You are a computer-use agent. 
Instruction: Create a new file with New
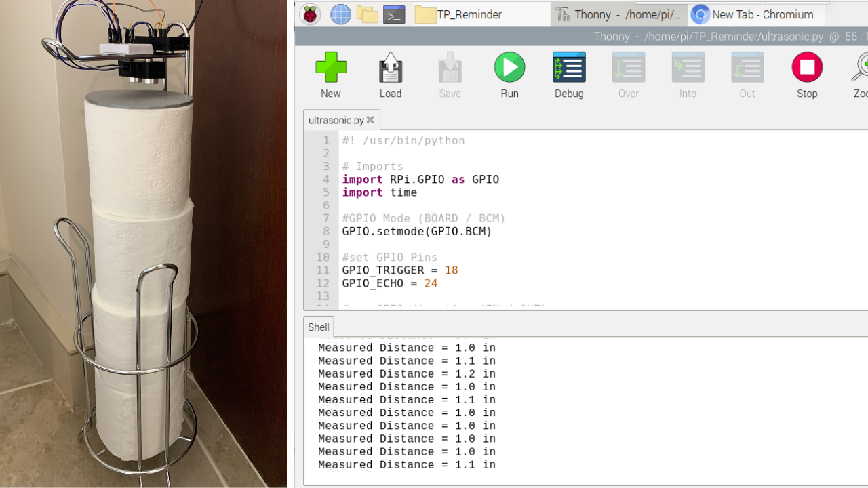pyautogui.click(x=331, y=75)
